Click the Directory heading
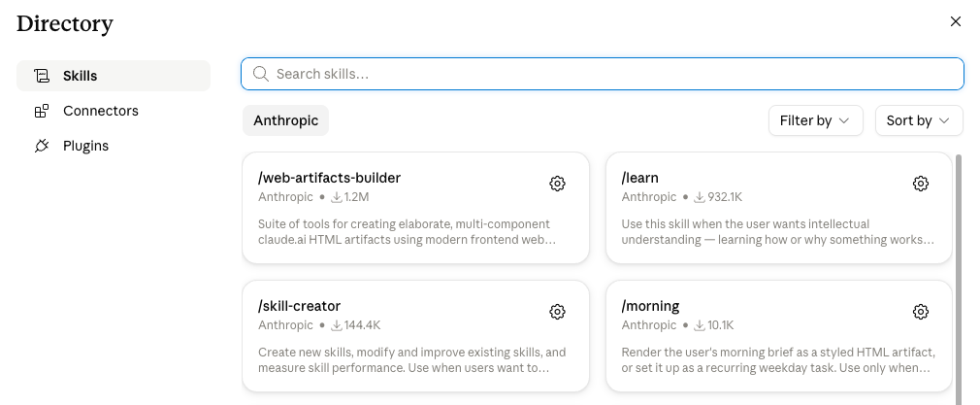Viewport: 980px width, 405px height. pos(64,23)
